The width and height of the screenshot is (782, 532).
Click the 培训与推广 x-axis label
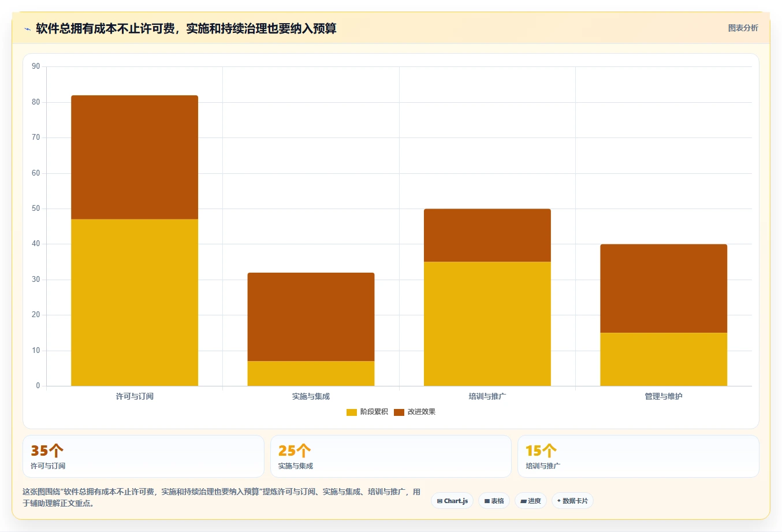[x=487, y=396]
